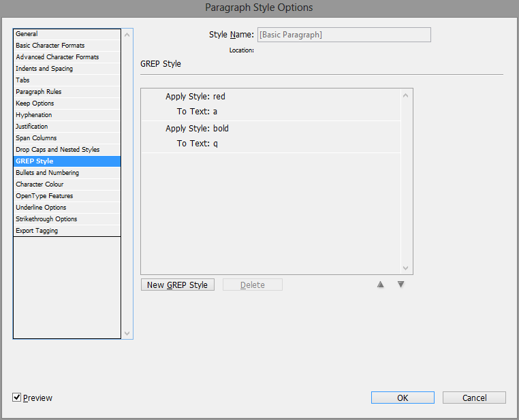Image resolution: width=519 pixels, height=420 pixels.
Task: Open OpenType Features section
Action: point(67,196)
